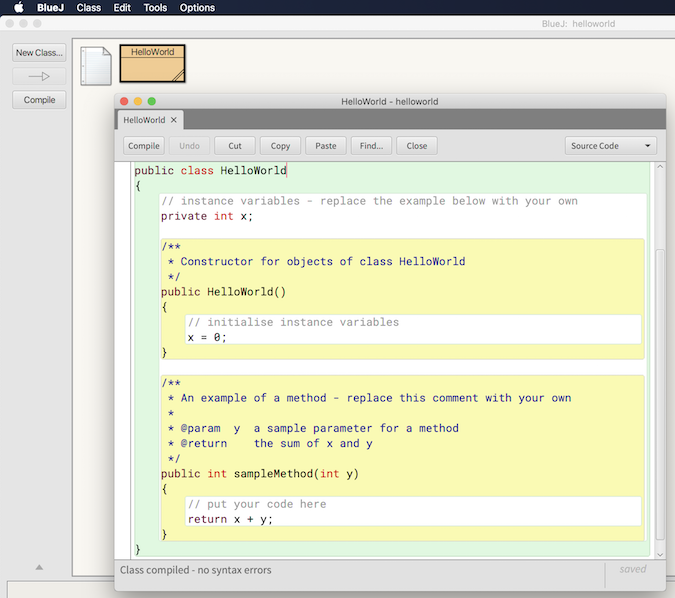Open the Class menu
The image size is (675, 598).
click(88, 8)
